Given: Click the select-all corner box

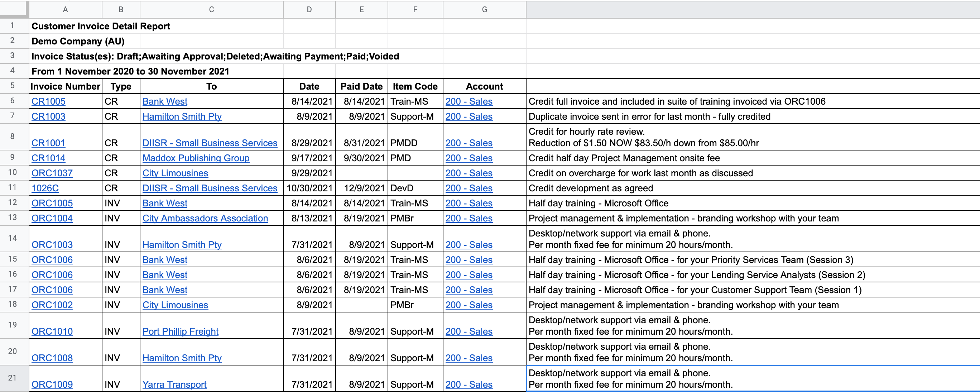Looking at the screenshot, I should (x=14, y=9).
